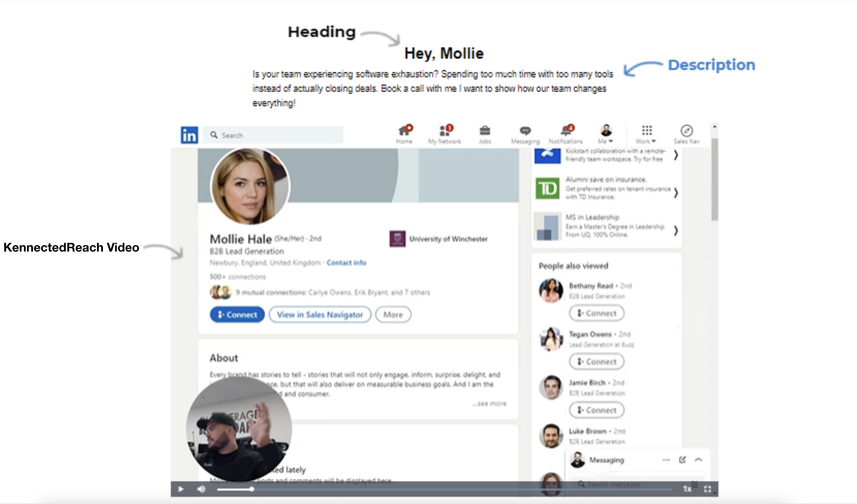Mute the video with speaker icon
Image resolution: width=857 pixels, height=504 pixels.
(x=201, y=489)
